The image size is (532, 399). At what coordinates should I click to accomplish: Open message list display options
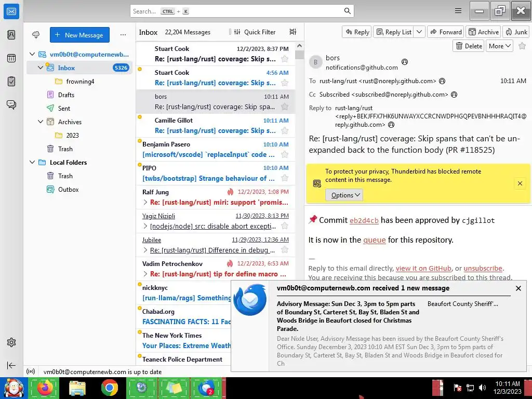[293, 32]
